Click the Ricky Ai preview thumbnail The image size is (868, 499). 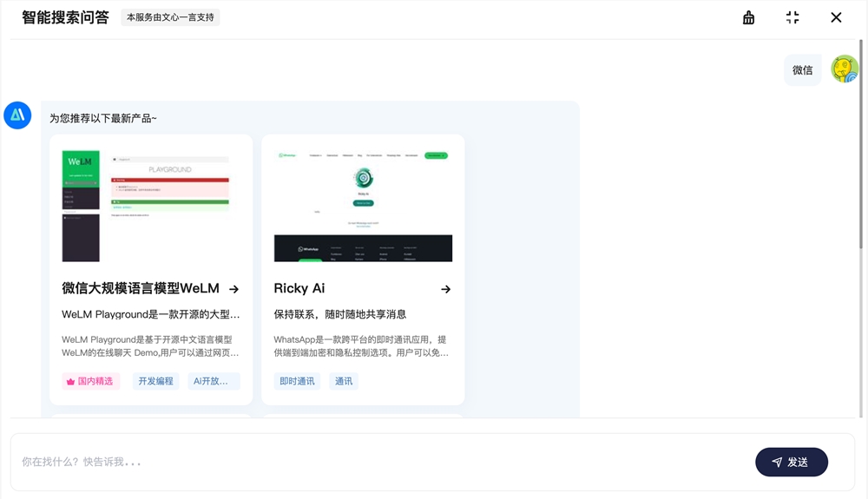363,206
